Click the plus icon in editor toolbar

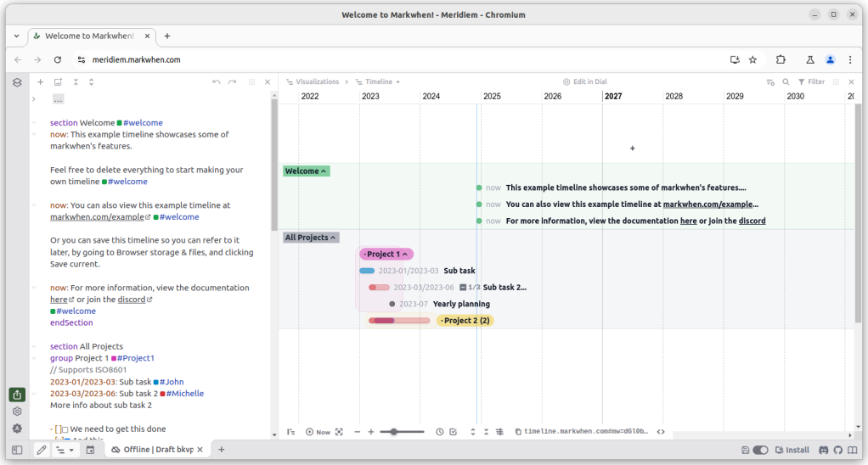41,81
